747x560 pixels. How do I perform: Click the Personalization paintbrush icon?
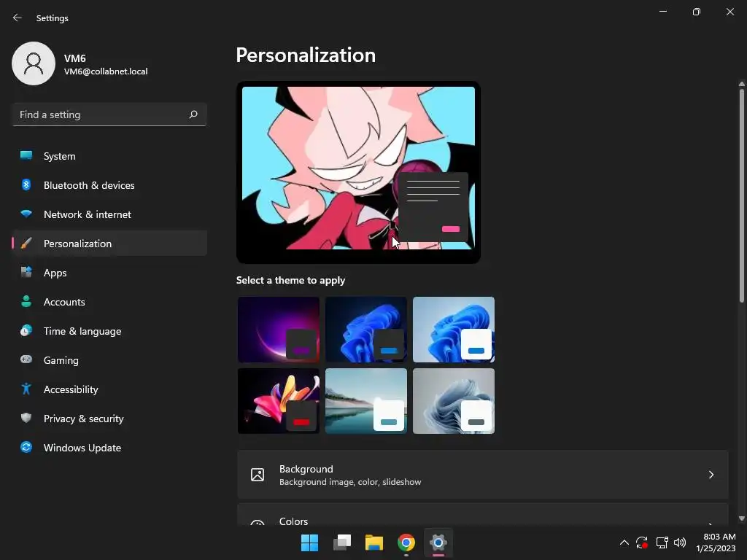[26, 244]
